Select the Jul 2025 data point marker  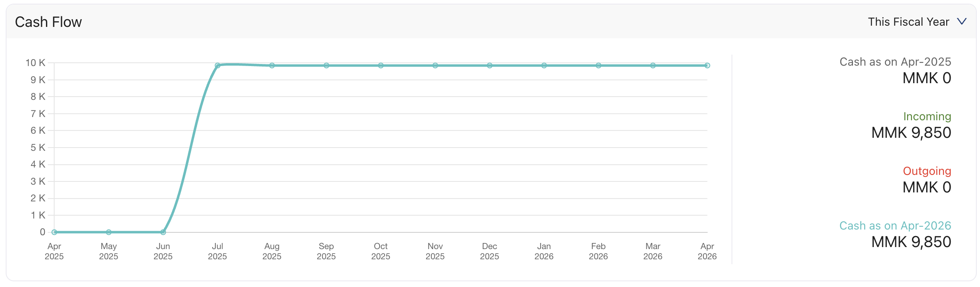tap(218, 64)
